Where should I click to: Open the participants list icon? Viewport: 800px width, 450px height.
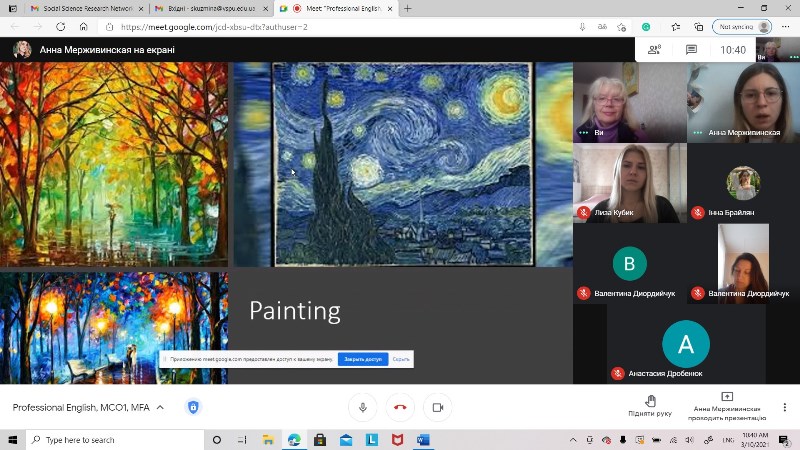(655, 49)
